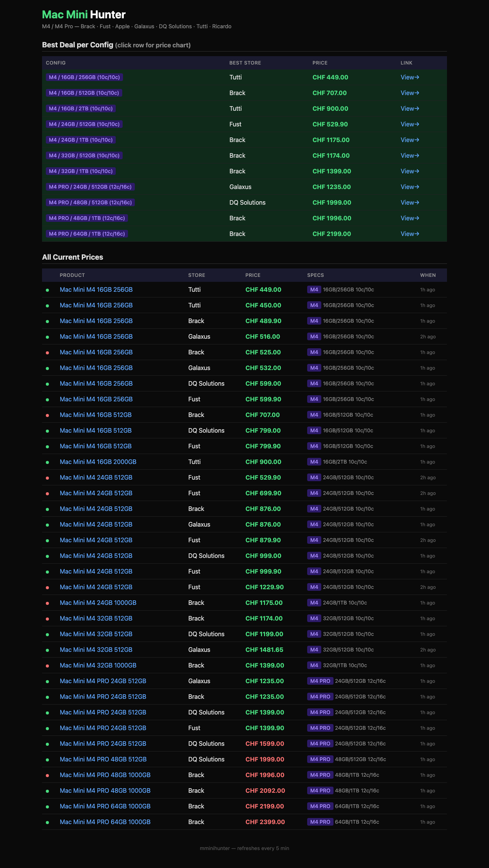The width and height of the screenshot is (489, 868).
Task: Open View link for M4 32GB 1TB config
Action: 410,171
